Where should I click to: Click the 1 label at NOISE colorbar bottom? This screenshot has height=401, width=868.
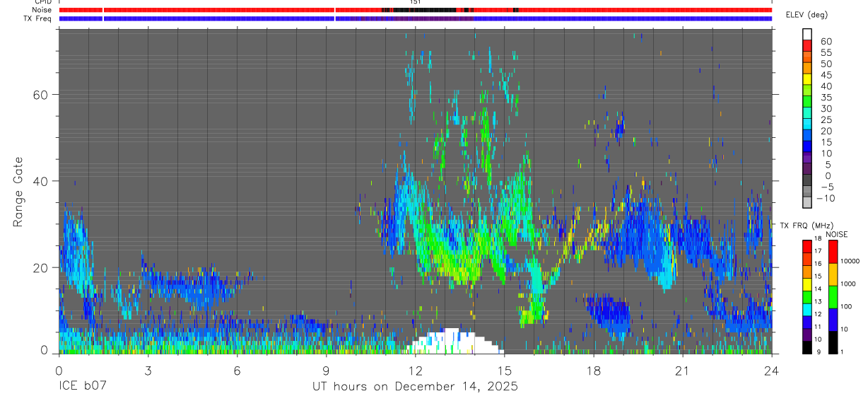843,351
